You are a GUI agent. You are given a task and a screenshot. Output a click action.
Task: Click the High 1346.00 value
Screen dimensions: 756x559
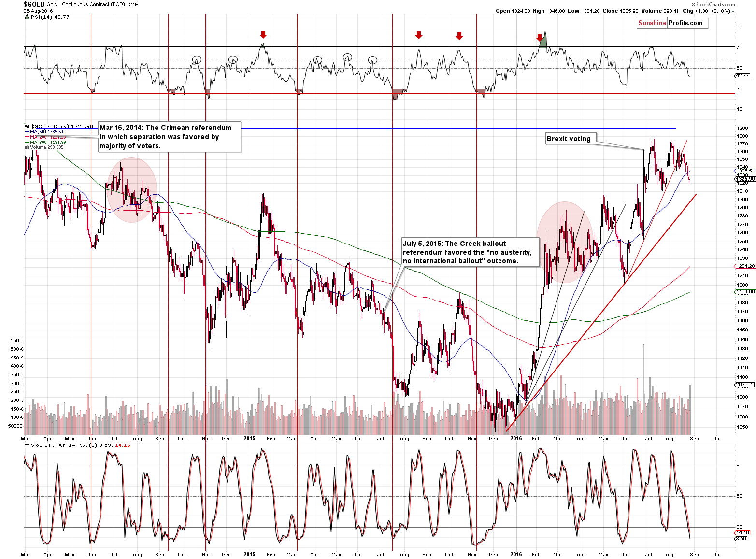coord(549,11)
